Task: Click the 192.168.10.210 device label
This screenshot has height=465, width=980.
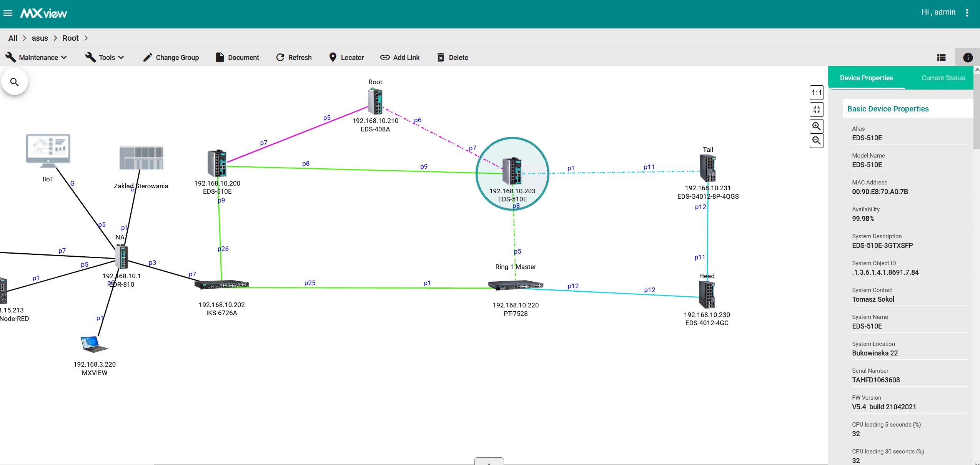Action: [x=375, y=121]
